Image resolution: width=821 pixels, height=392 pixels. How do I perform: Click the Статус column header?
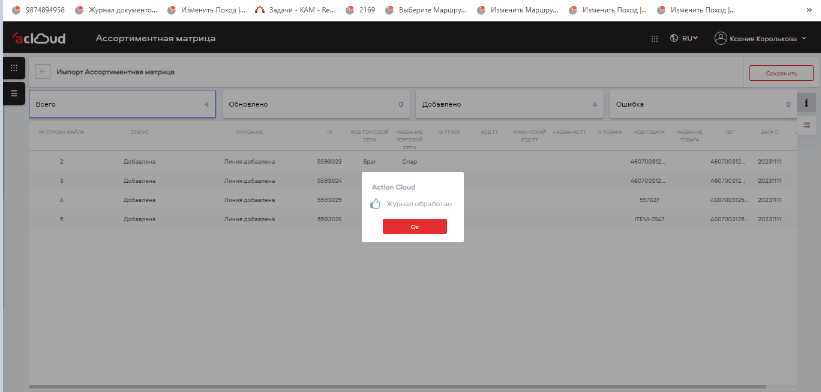(139, 132)
